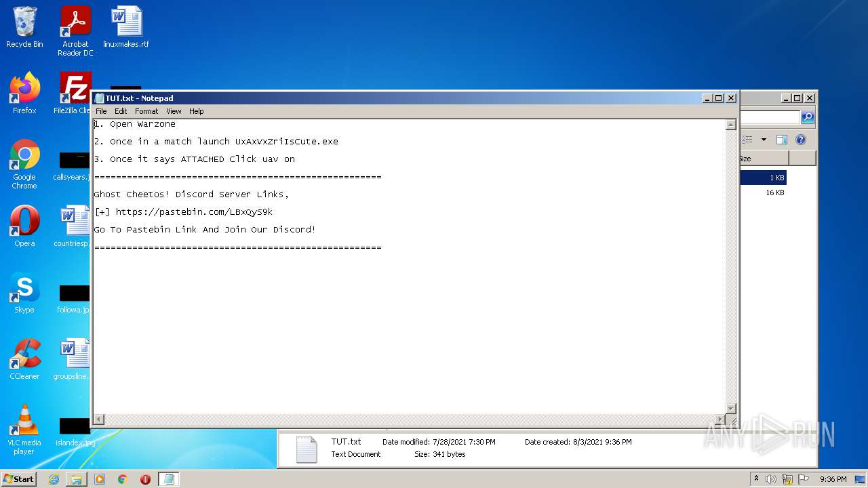868x488 pixels.
Task: Toggle Explorer preview pane button
Action: pos(781,140)
